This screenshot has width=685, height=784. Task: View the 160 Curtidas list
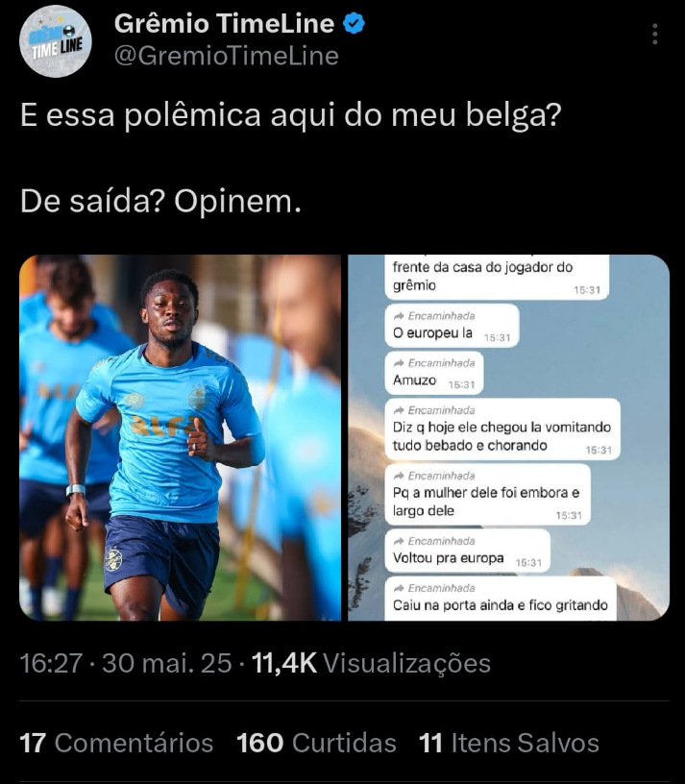316,743
